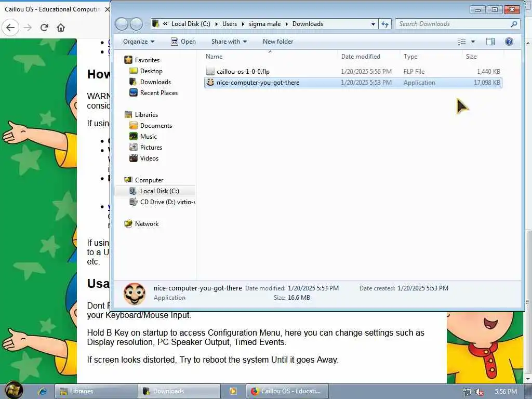Viewport: 532px width, 399px height.
Task: Click the Local Disk (C:) breadcrumb segment
Action: point(191,24)
